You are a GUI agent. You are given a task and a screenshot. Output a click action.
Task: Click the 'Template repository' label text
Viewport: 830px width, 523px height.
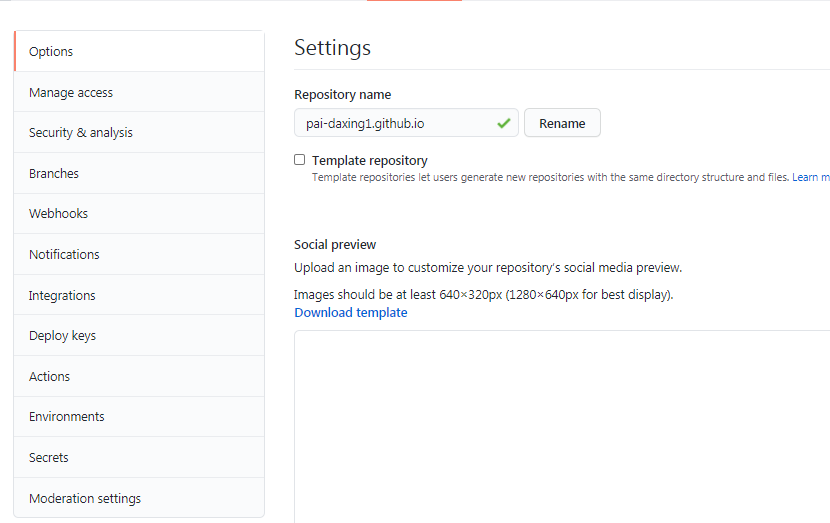tap(370, 160)
